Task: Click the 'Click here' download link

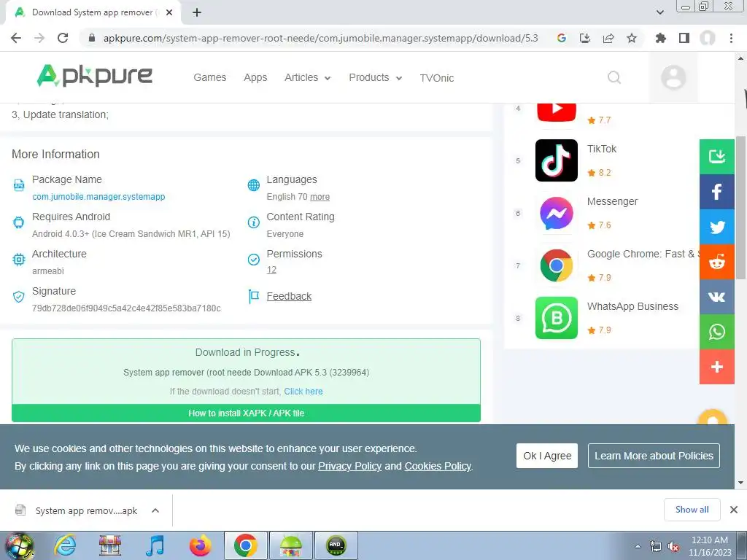Action: tap(303, 392)
